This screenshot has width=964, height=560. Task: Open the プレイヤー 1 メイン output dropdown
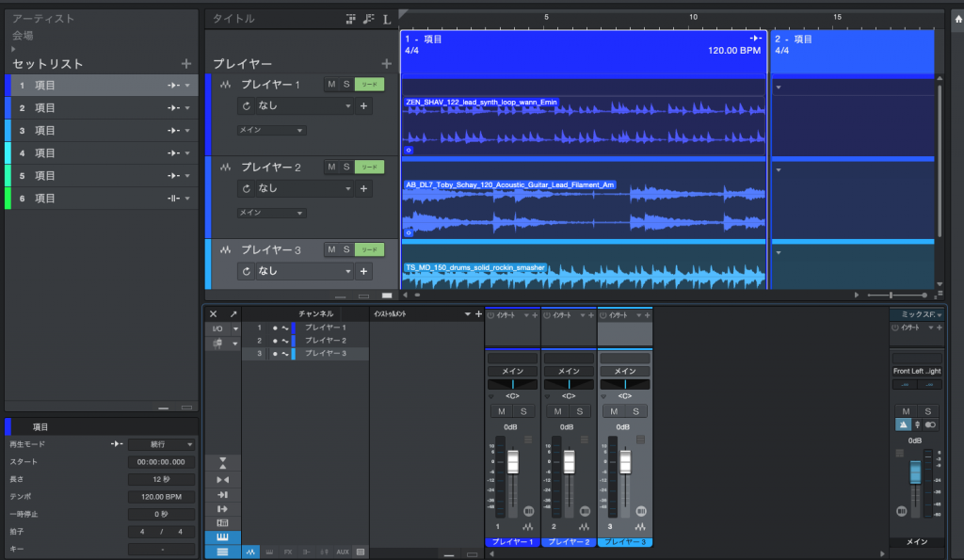tap(271, 130)
